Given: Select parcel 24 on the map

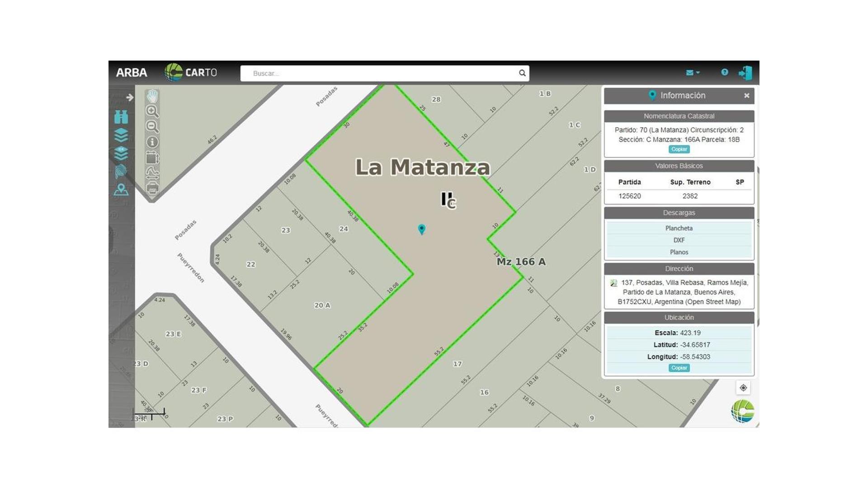Looking at the screenshot, I should tap(344, 229).
